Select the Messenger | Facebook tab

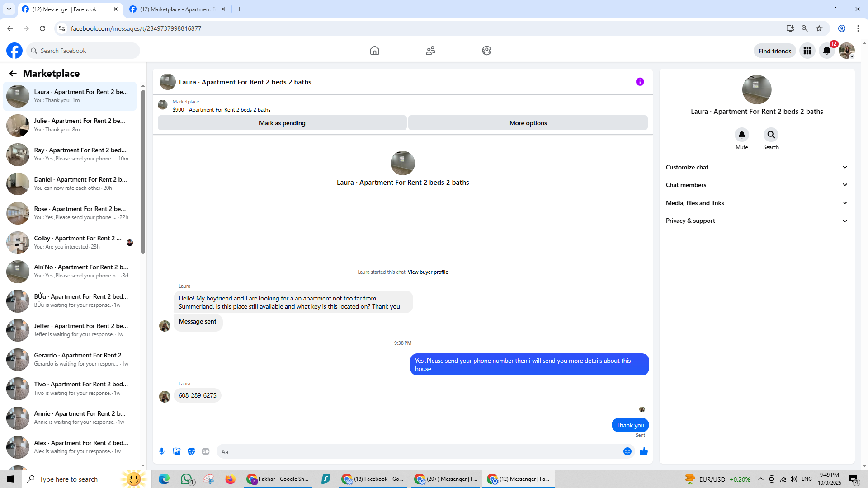70,9
